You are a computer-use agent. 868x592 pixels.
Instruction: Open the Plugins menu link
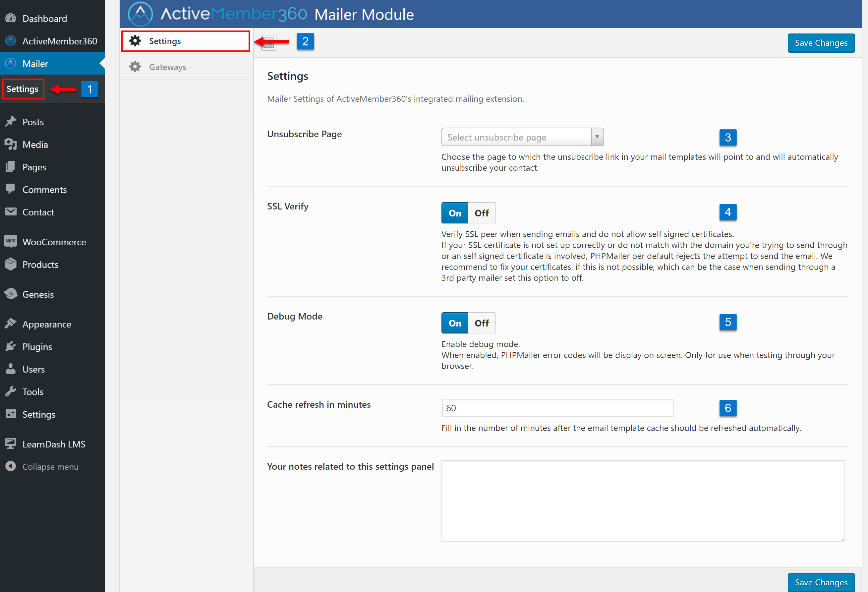(52, 346)
